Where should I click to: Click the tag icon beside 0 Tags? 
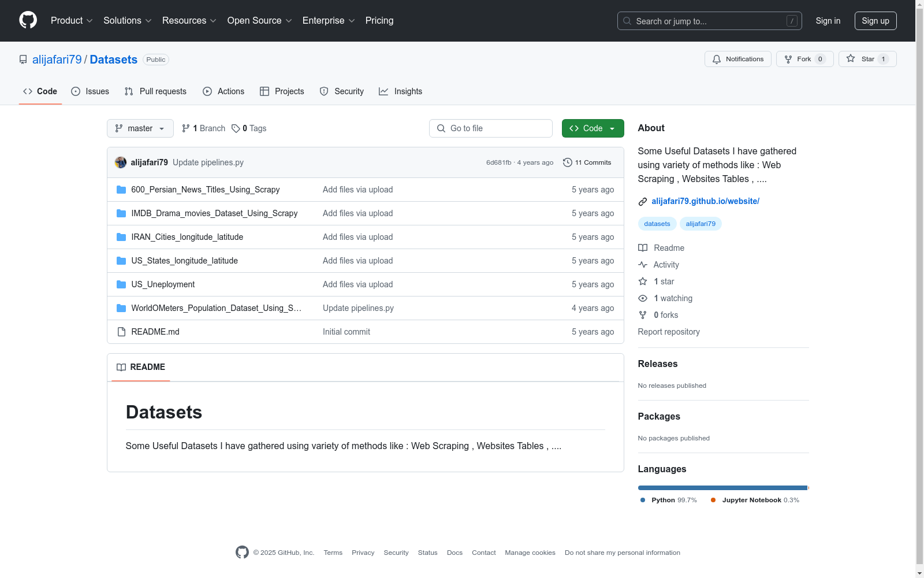point(236,128)
